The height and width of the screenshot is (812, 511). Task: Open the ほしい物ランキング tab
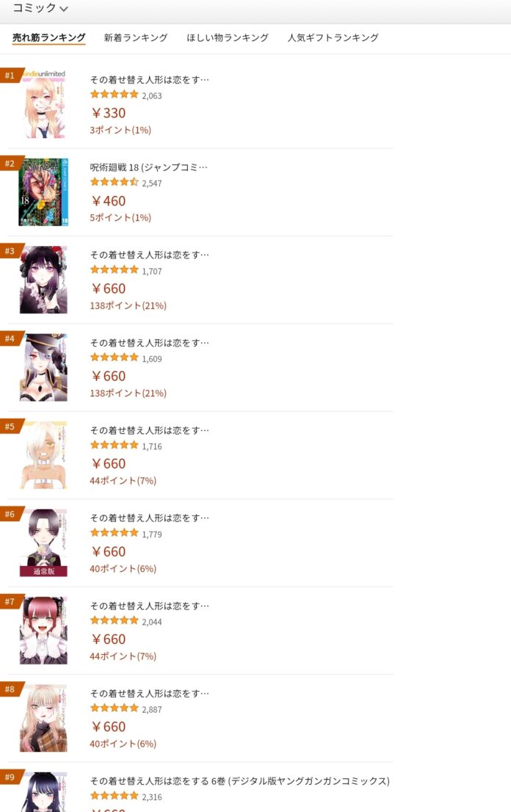228,37
